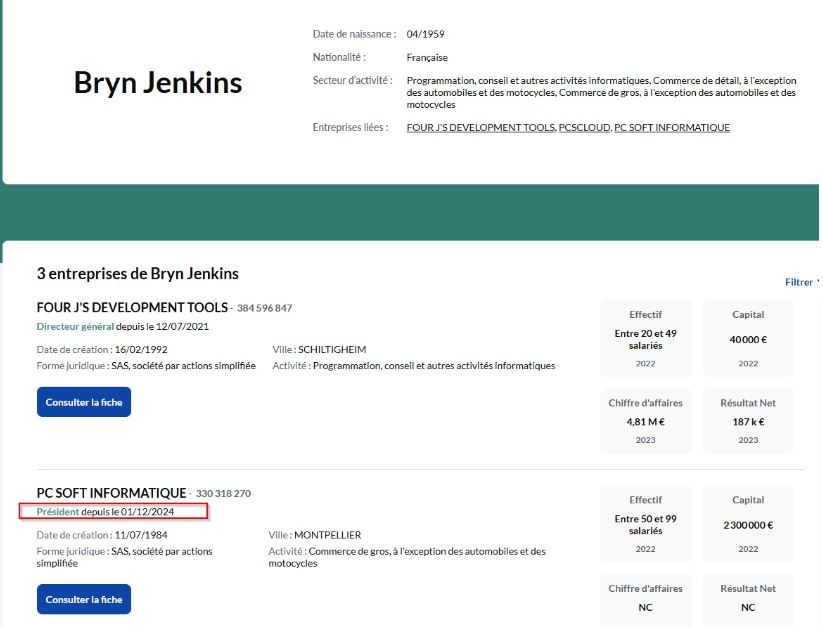Click PC SOFT's Résultat Net NC card
Viewport: 823px width, 630px height.
click(748, 598)
